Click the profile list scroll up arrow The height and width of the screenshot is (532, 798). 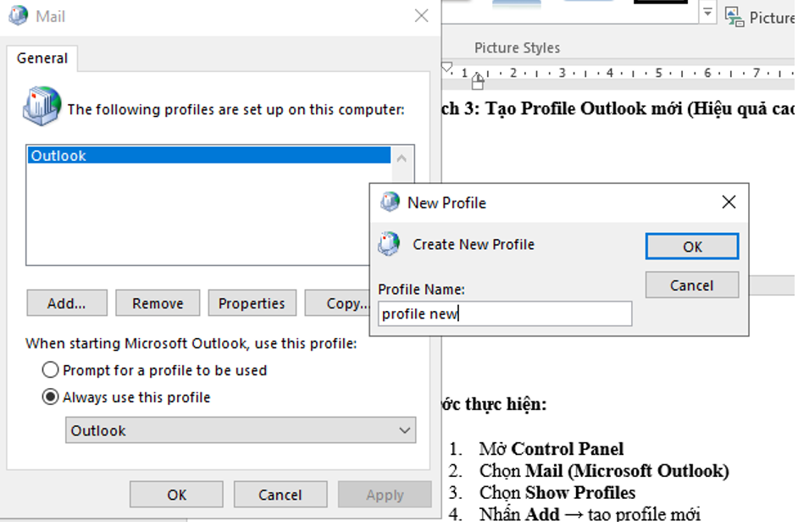[402, 158]
